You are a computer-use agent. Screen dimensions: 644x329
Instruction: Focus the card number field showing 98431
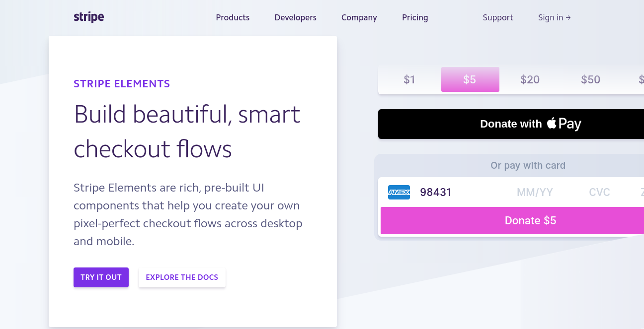point(436,193)
